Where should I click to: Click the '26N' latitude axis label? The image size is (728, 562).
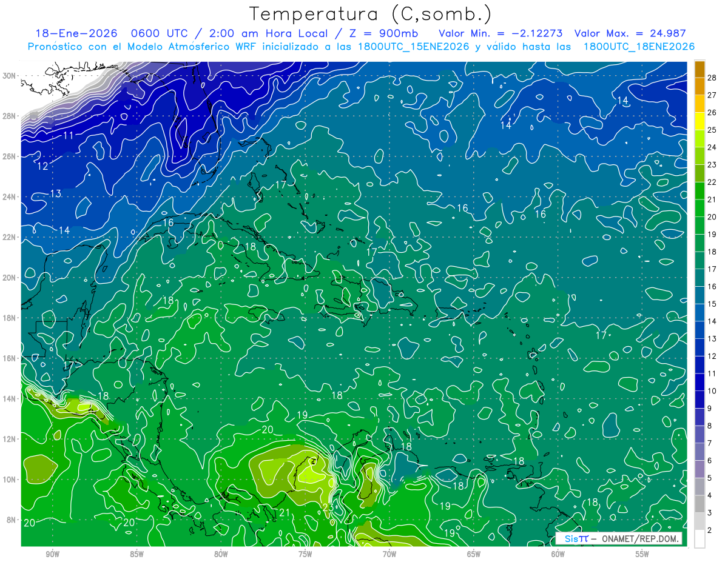(9, 156)
